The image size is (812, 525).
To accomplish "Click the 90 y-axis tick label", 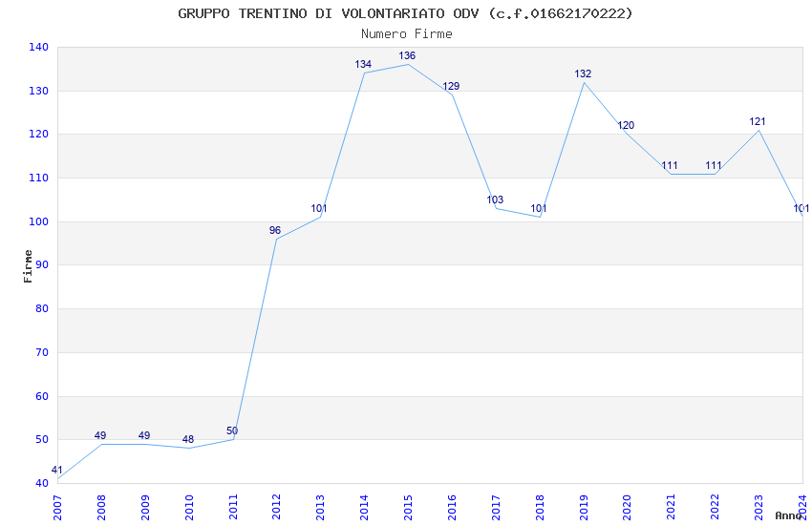I will pos(42,265).
